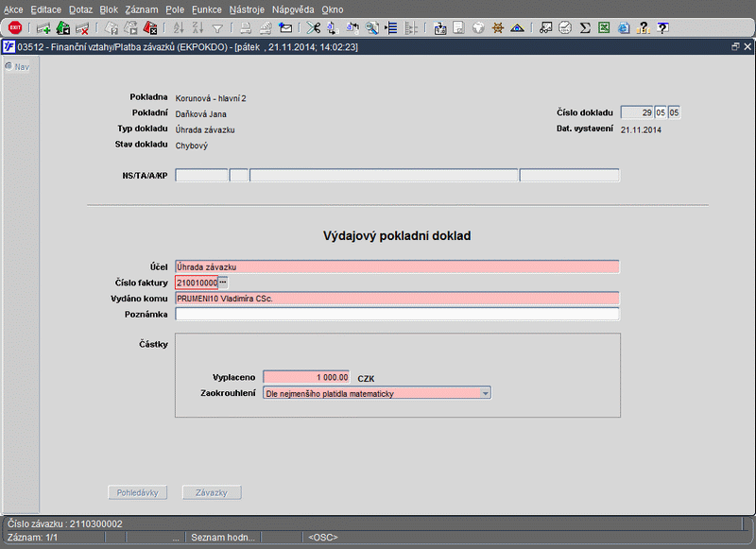This screenshot has width=756, height=549.
Task: Click the date value 21.11.2014
Action: click(641, 129)
